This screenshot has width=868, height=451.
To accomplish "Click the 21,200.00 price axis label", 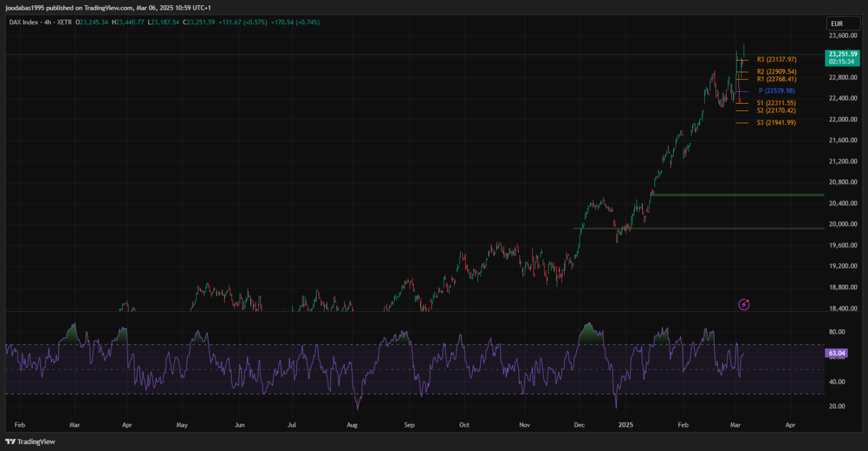I will (x=843, y=162).
